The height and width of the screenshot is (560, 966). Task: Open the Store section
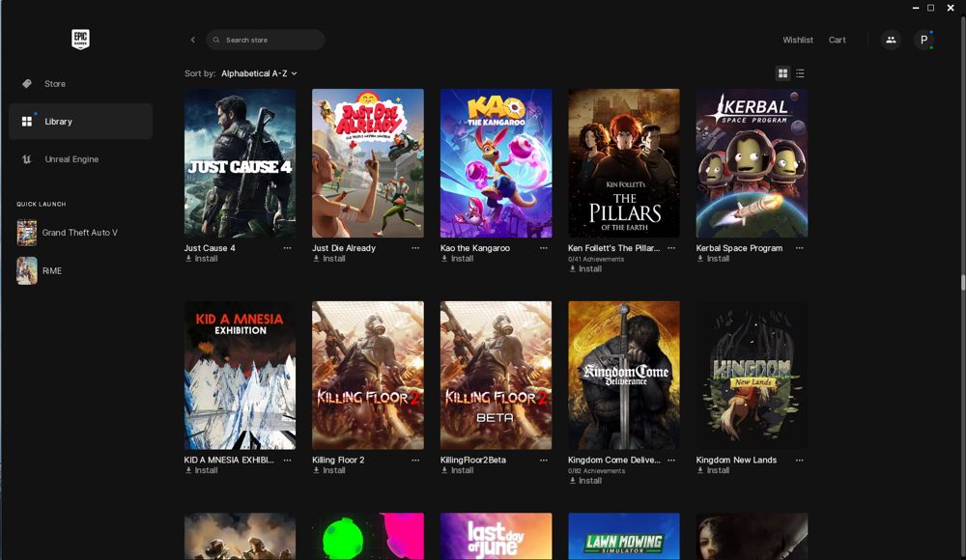[80, 84]
